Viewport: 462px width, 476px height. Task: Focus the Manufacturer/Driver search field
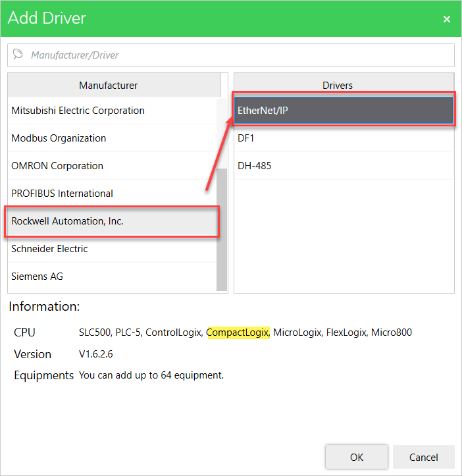tap(231, 55)
